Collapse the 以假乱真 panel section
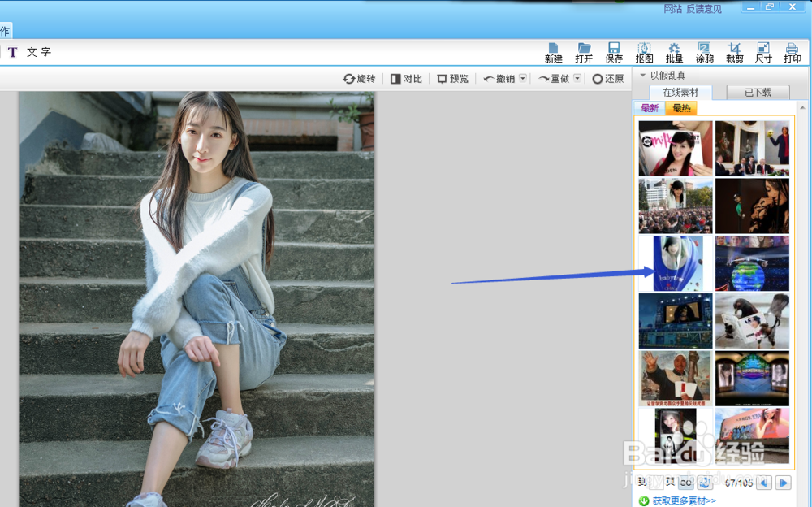Image resolution: width=812 pixels, height=507 pixels. tap(642, 76)
